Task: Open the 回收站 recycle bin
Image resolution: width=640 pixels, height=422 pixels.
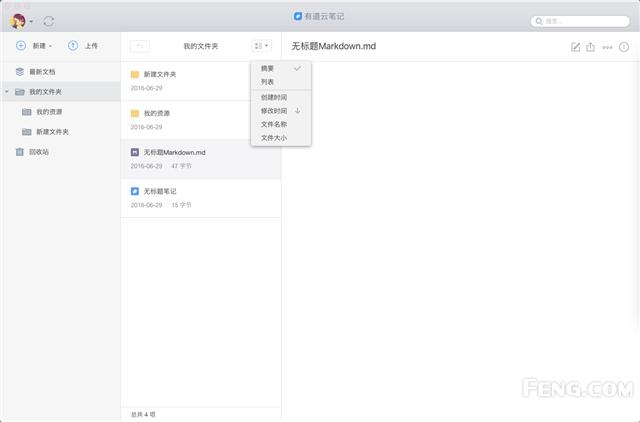Action: pos(38,152)
